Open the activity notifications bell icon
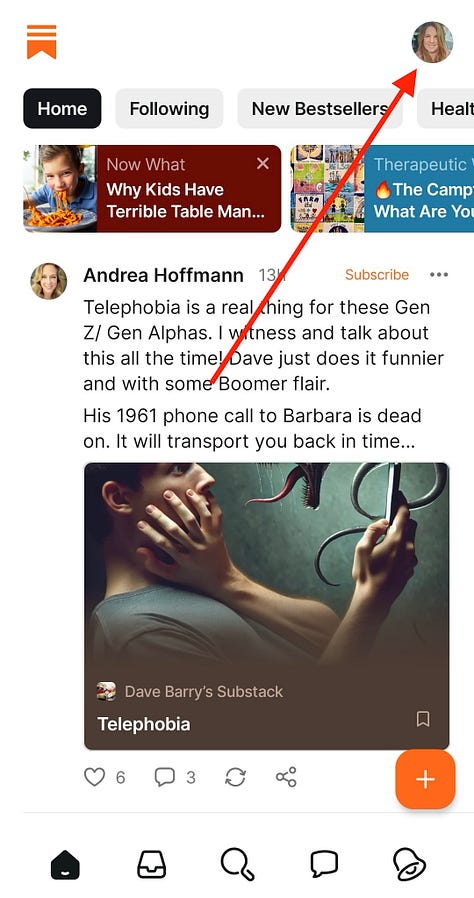The width and height of the screenshot is (474, 898). click(x=409, y=864)
